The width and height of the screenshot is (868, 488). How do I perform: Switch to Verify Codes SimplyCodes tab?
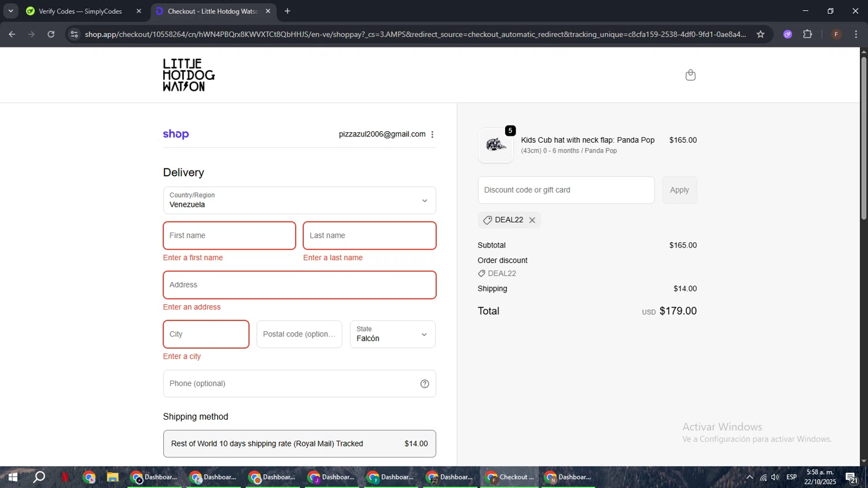tap(82, 11)
